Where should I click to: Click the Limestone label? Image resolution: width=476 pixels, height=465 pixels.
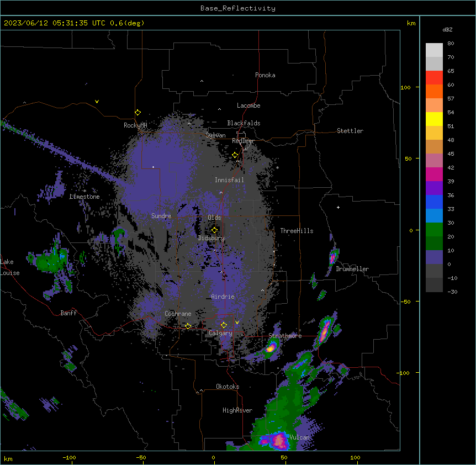click(x=84, y=197)
